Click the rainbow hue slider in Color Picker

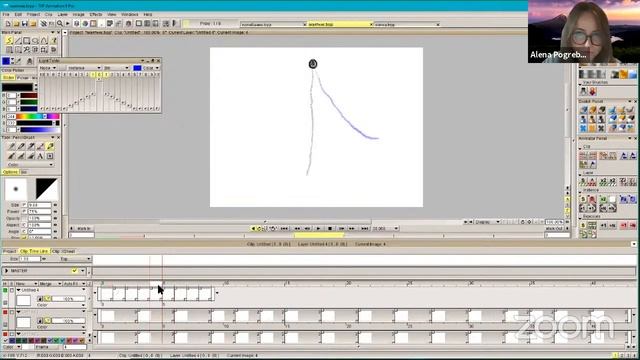(x=38, y=116)
